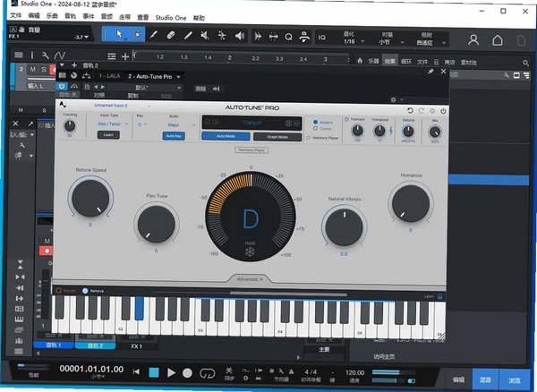Select the Classic radio button
This screenshot has width=537, height=392.
(315, 128)
